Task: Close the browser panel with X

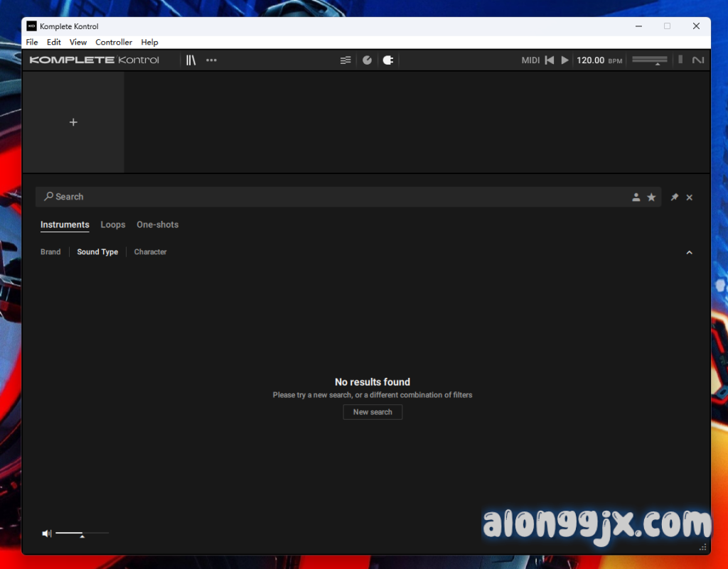Action: (x=689, y=197)
